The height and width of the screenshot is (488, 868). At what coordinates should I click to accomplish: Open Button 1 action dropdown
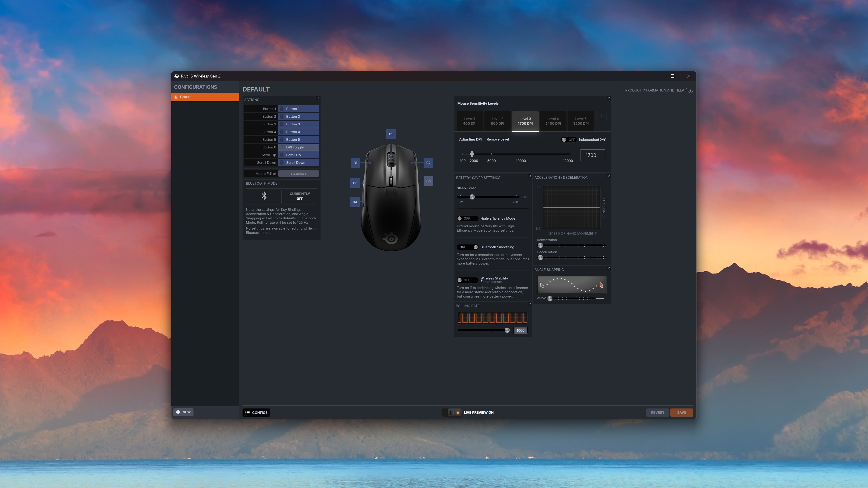299,109
